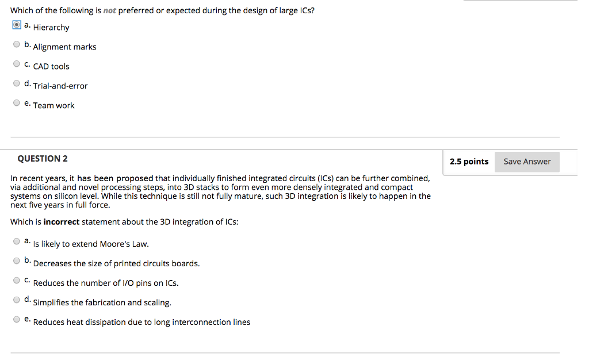Click the QUESTION 2 heading
Image resolution: width=589 pixels, height=364 pixels.
tap(42, 158)
